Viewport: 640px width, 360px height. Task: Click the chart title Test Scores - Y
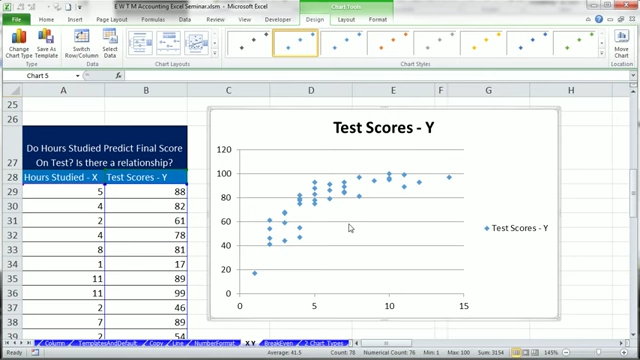[x=384, y=128]
